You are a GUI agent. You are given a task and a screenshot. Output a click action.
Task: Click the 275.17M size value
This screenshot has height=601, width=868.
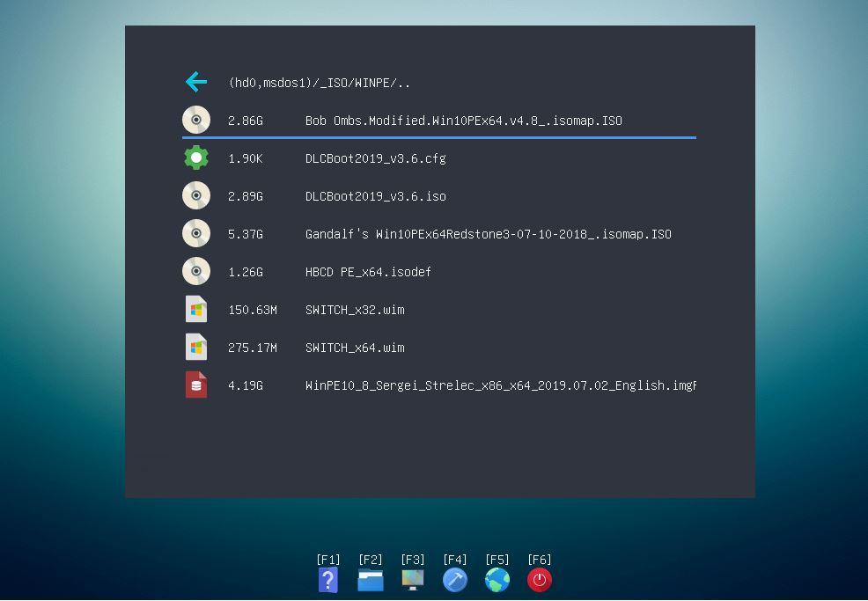253,348
